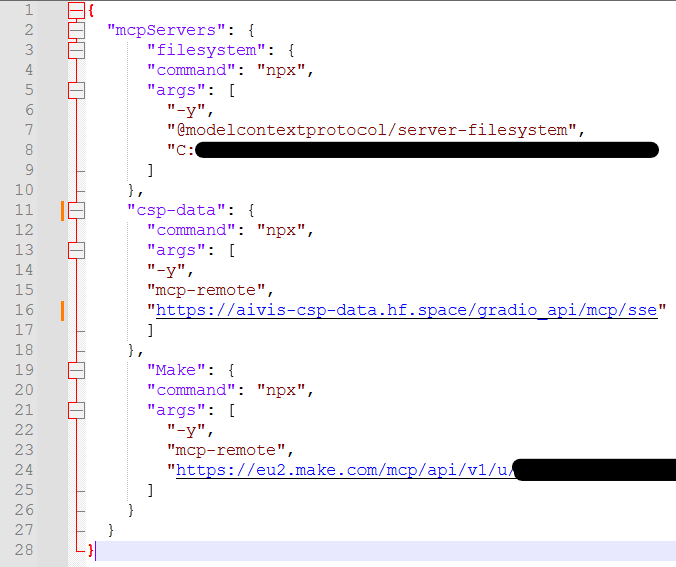Click "-y" string on line 22

(x=187, y=431)
